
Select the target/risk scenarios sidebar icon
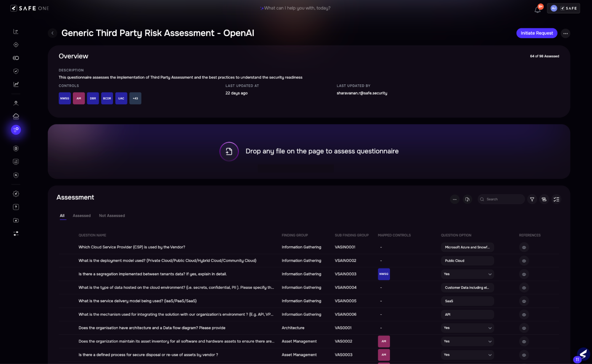pyautogui.click(x=16, y=44)
